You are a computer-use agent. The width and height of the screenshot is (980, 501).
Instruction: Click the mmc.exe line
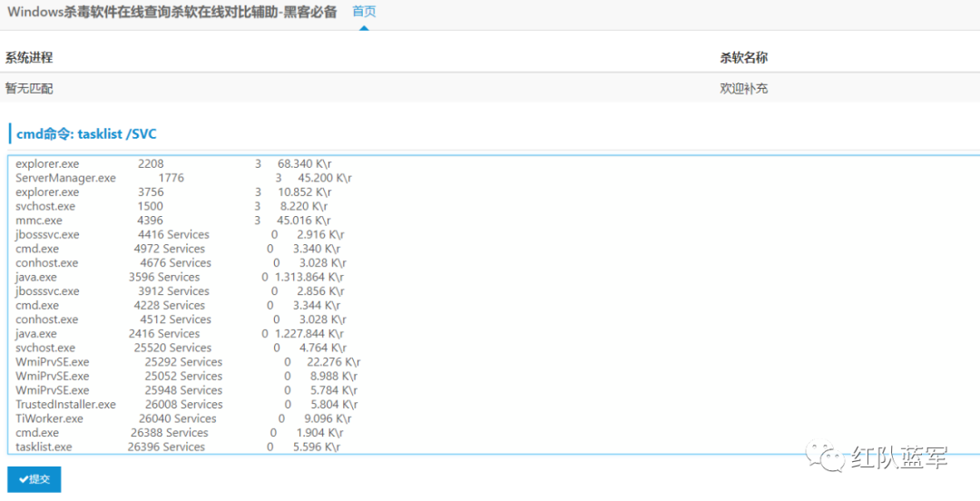pyautogui.click(x=173, y=221)
